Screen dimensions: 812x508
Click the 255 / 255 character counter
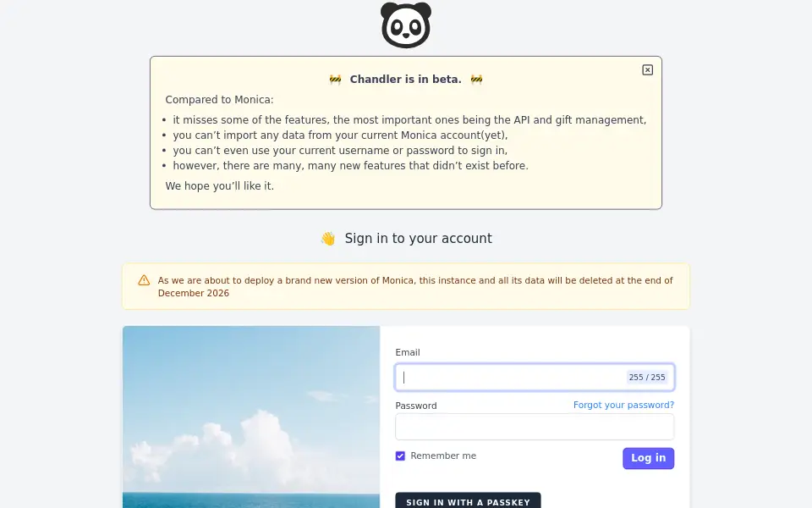click(x=647, y=378)
